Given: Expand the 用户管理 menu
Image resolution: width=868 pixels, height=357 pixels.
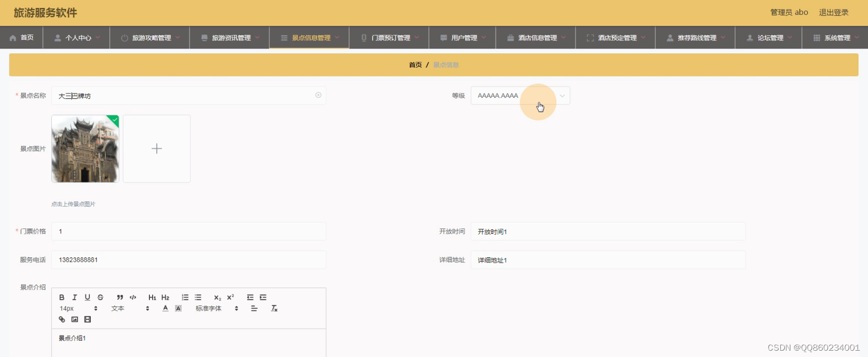Looking at the screenshot, I should [463, 38].
